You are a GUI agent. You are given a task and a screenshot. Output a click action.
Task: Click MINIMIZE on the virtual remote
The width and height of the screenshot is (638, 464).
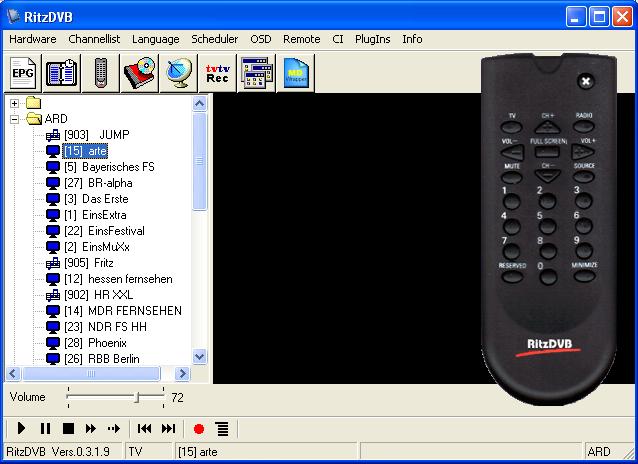584,276
